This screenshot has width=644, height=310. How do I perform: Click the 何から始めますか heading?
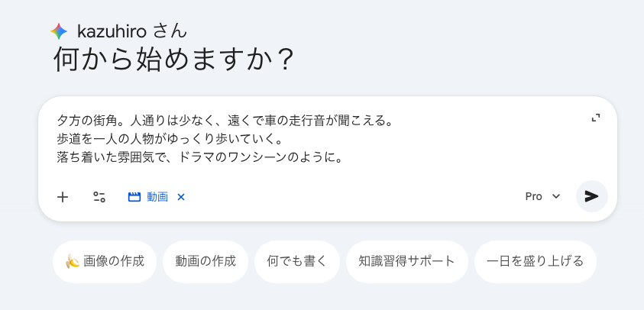click(173, 60)
